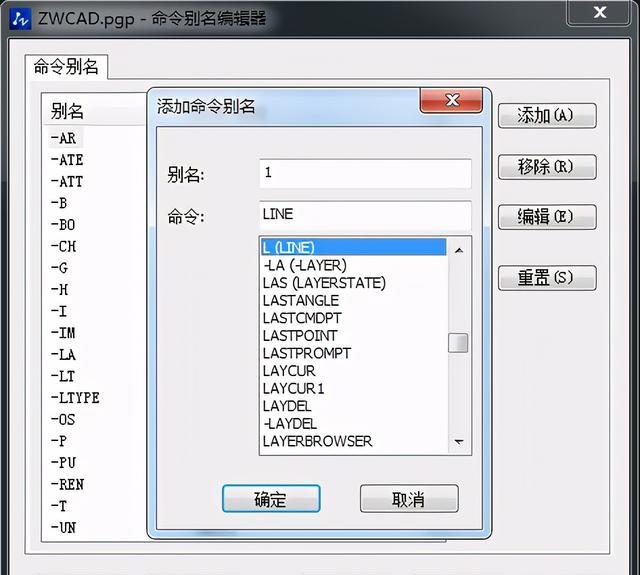Select alias -AR in alias list
Image resolution: width=640 pixels, height=575 pixels.
63,138
